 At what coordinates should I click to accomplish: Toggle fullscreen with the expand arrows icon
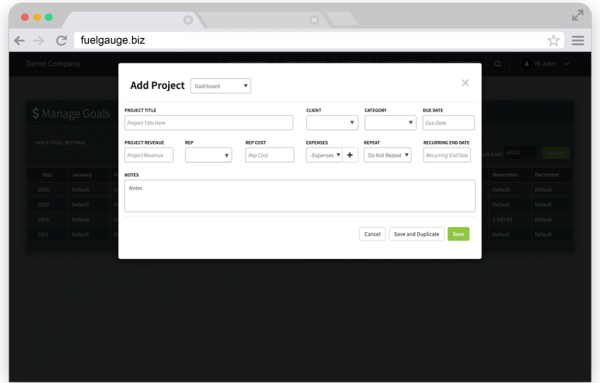coord(577,16)
